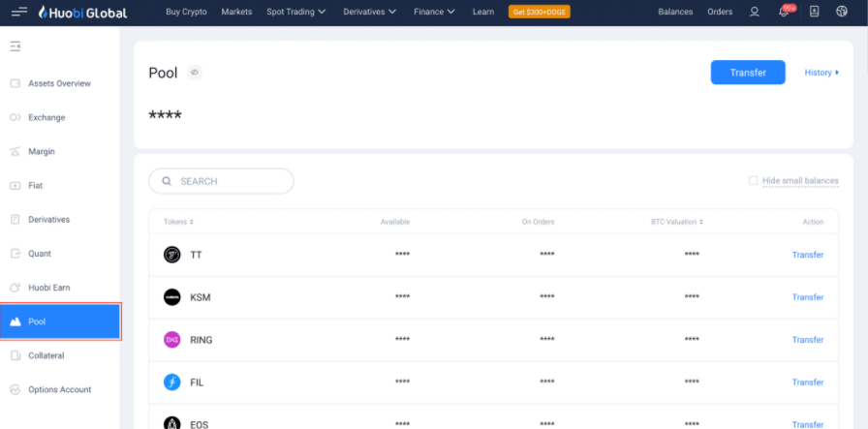Focus the SEARCH input field
The image size is (868, 429).
pos(221,181)
